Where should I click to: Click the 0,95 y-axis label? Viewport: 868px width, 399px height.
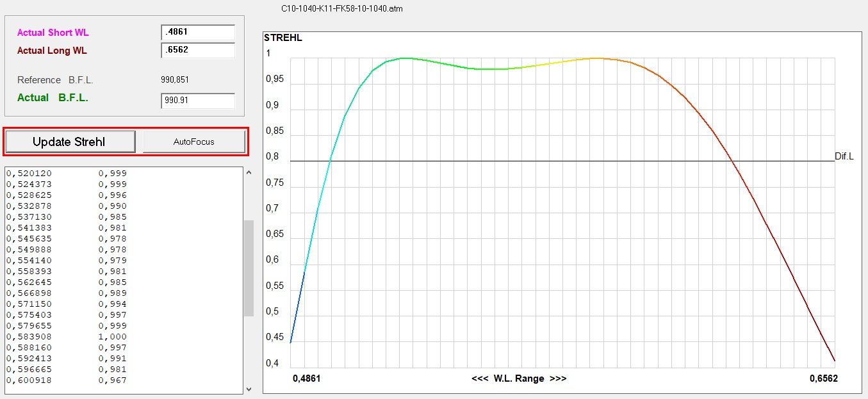coord(274,79)
